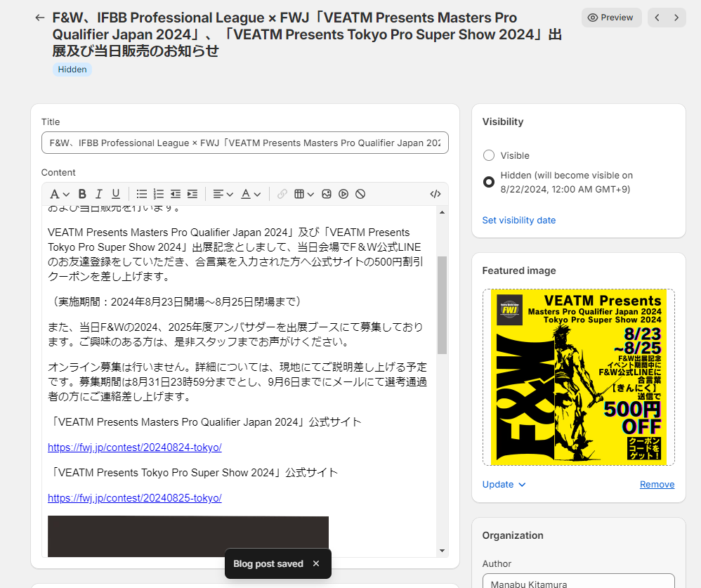Click the content editor scrollbar thumb
The height and width of the screenshot is (588, 701).
442,305
